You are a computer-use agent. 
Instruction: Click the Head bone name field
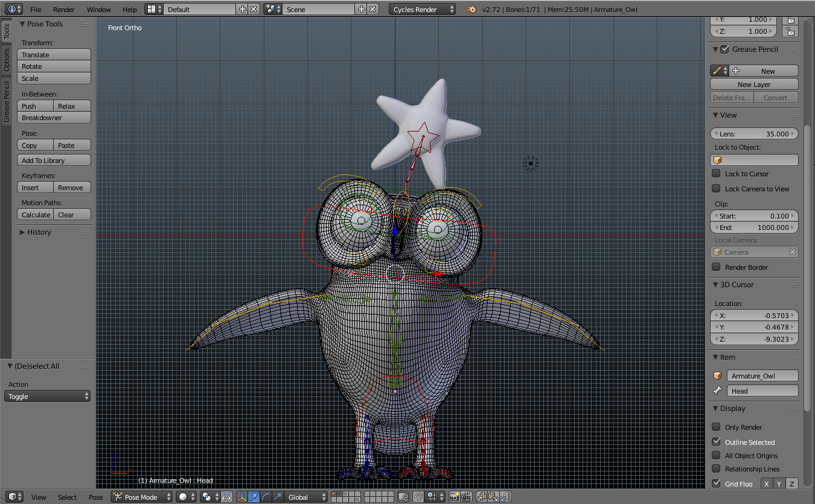click(762, 391)
